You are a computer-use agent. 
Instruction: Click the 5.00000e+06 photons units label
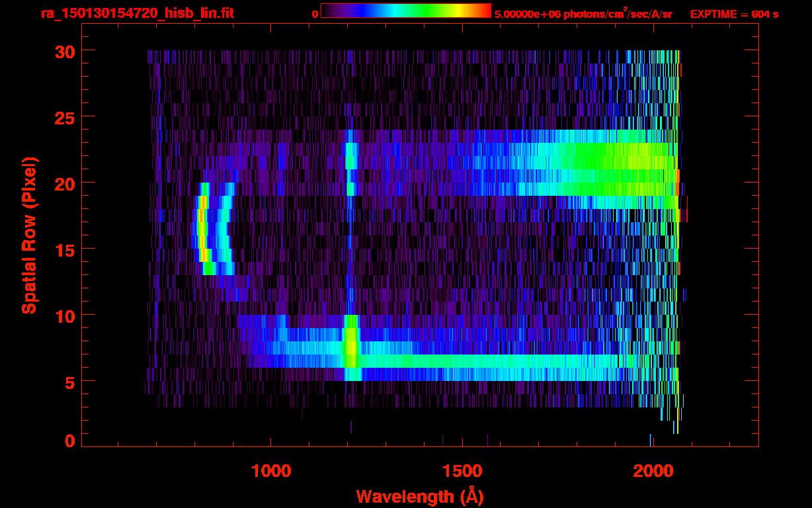click(583, 14)
